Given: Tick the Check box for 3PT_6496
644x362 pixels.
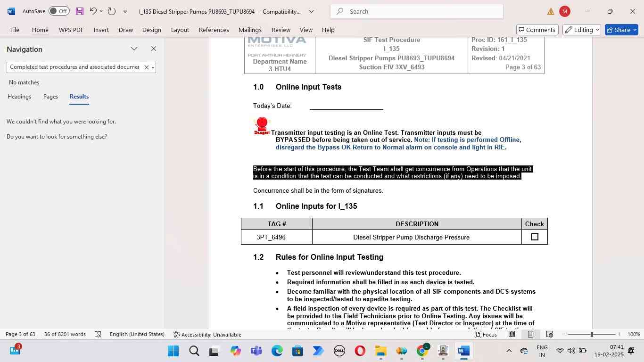Looking at the screenshot, I should 535,237.
